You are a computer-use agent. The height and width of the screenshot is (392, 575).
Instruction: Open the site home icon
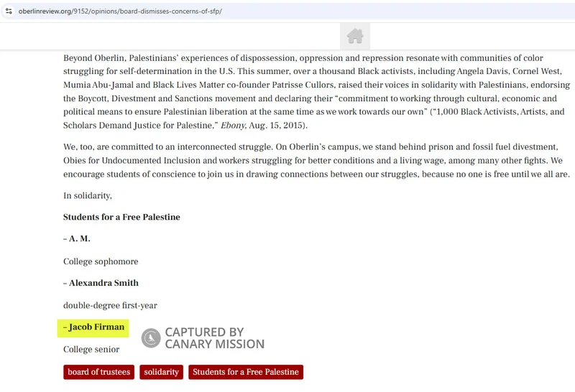pos(355,36)
